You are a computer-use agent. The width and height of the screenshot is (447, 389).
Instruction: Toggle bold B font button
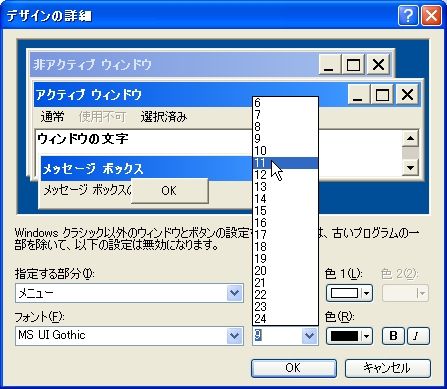(x=393, y=336)
